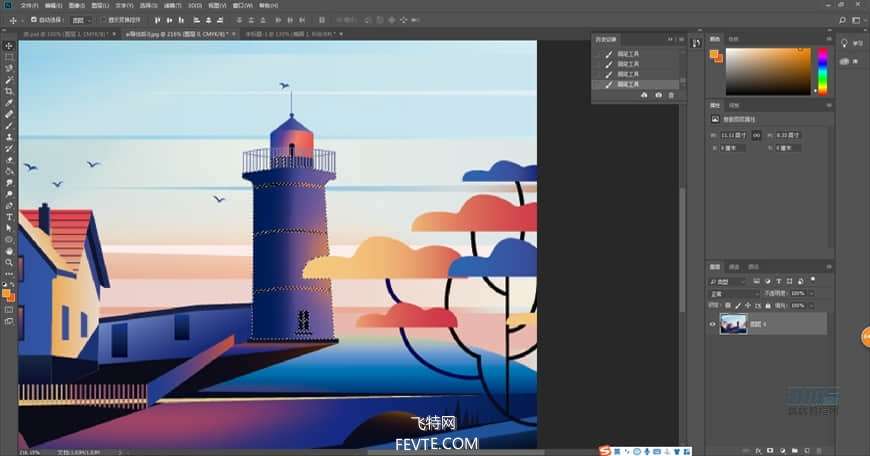
Task: Turn layer filtering on or off
Action: pos(813,280)
